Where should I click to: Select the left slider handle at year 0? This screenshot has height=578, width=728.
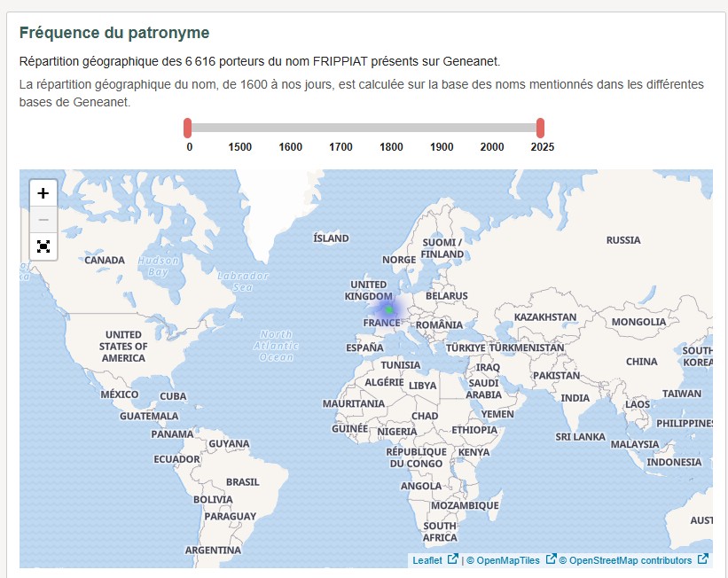pos(188,127)
